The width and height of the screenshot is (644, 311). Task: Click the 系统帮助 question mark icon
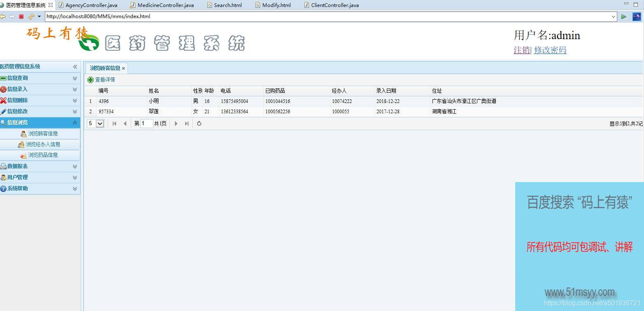click(3, 189)
